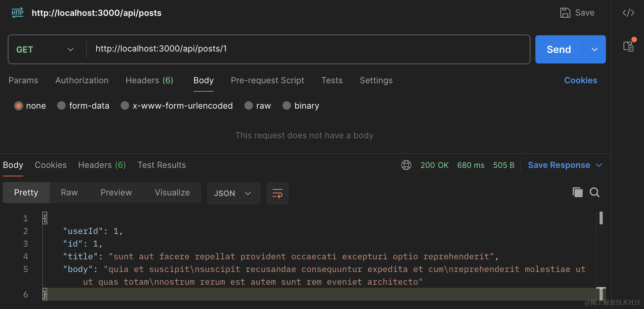Screen dimensions: 644x309
Task: Switch to the Authorization tab
Action: point(82,80)
